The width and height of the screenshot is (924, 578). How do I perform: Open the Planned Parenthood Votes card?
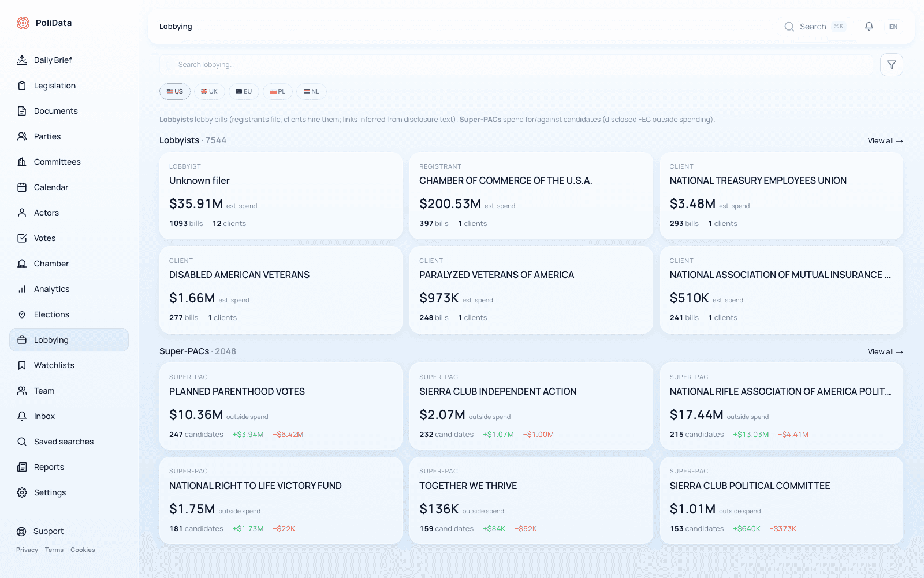281,406
